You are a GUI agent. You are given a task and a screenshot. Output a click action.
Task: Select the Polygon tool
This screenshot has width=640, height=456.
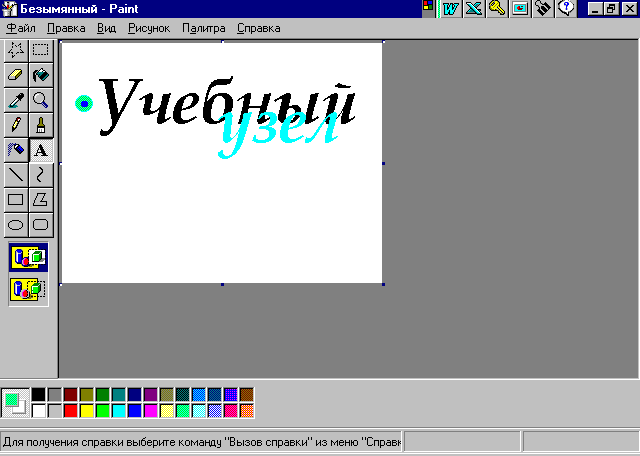(x=41, y=200)
